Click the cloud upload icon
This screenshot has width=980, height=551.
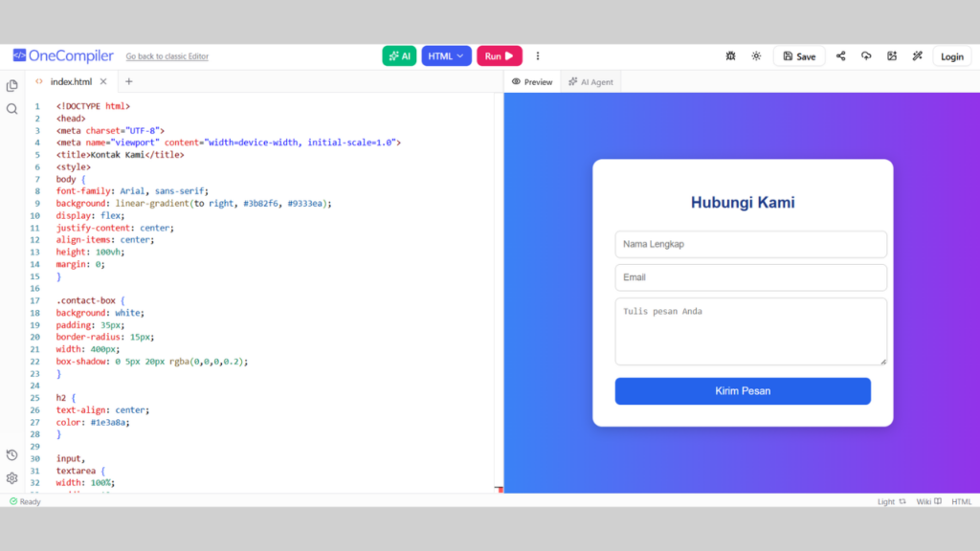(866, 56)
